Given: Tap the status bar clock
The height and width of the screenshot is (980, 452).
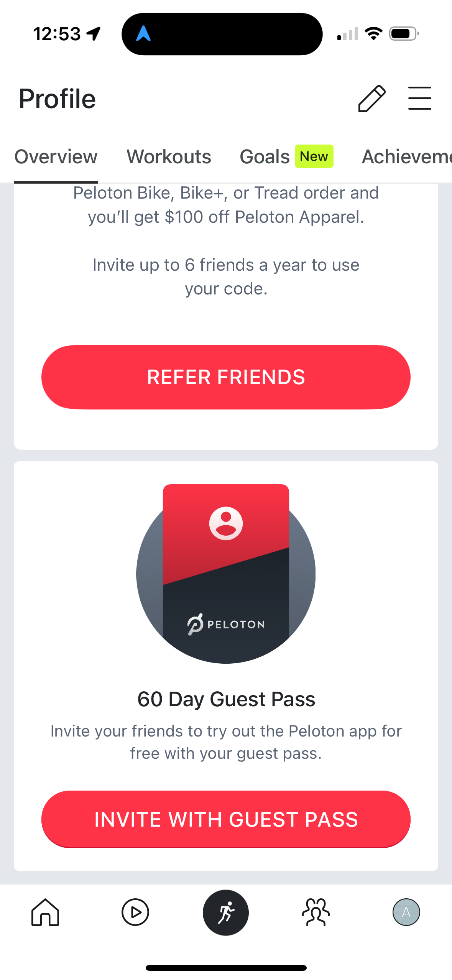Looking at the screenshot, I should tap(57, 34).
